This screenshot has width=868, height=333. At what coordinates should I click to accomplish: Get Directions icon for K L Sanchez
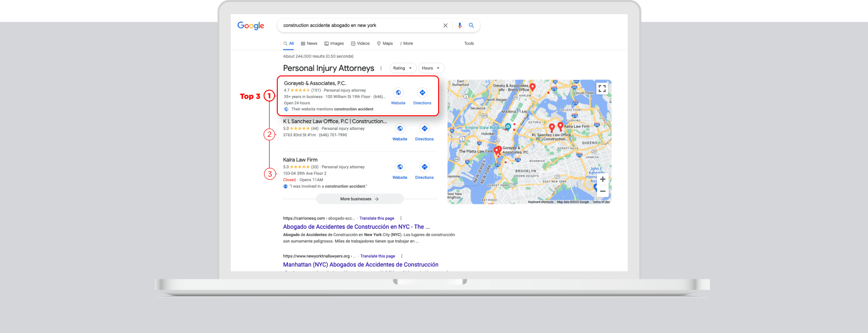tap(424, 129)
